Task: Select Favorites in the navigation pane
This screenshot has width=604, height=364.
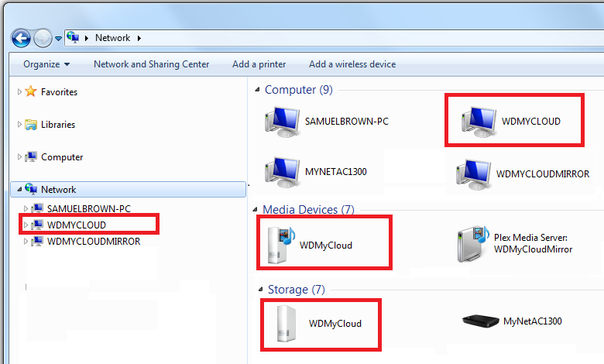Action: click(59, 92)
